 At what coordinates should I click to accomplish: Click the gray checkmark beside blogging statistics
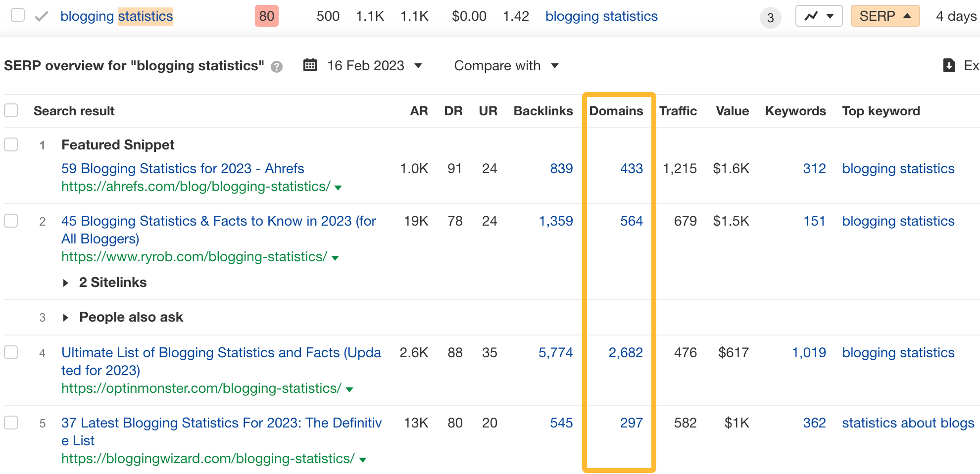coord(41,15)
